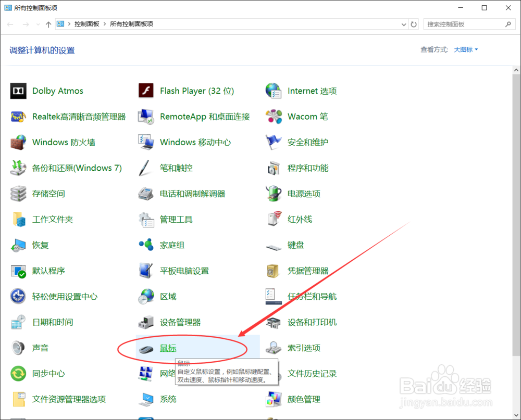Open the 设备管理器 icon
The width and height of the screenshot is (521, 420).
146,322
